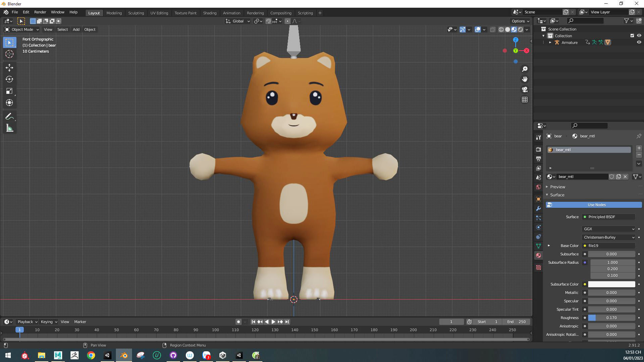Viewport: 644px width, 362px height.
Task: Expand the Base Color texture options
Action: click(549, 246)
